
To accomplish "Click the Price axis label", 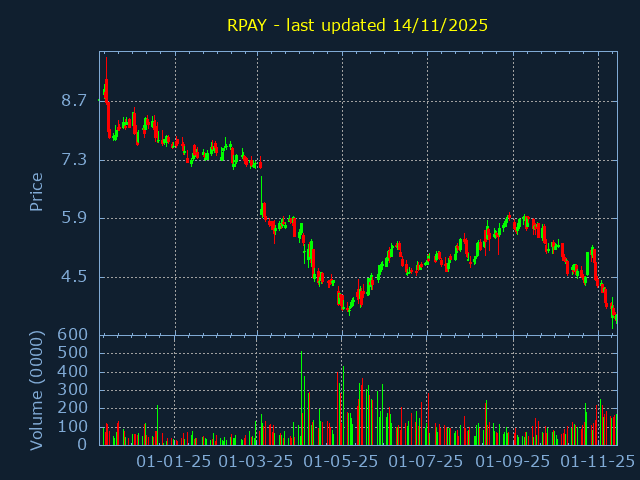I will 37,192.
